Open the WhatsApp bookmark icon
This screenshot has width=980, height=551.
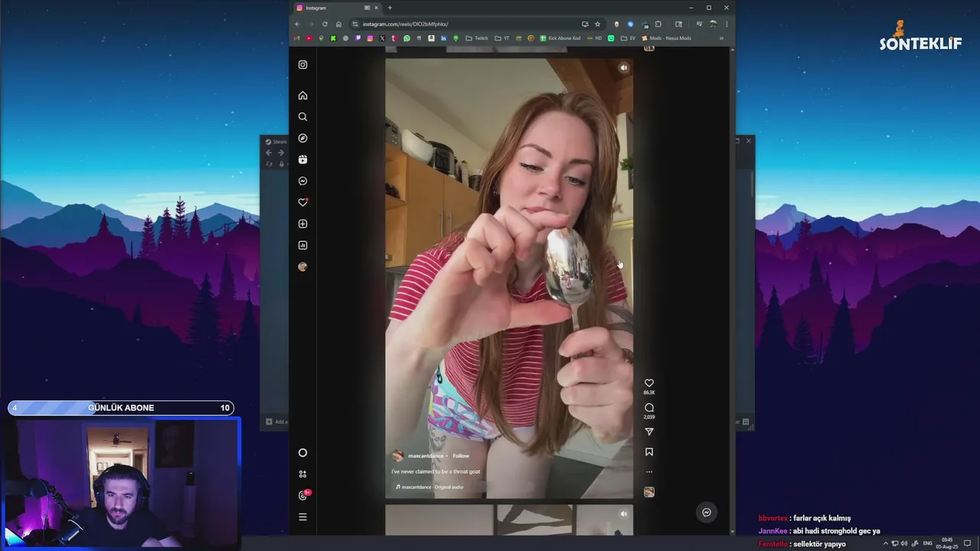(407, 38)
